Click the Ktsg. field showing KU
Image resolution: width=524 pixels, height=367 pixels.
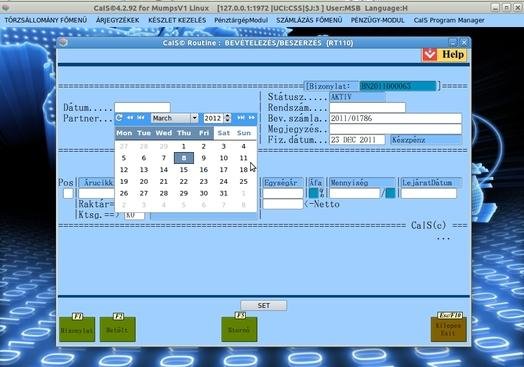click(x=134, y=215)
